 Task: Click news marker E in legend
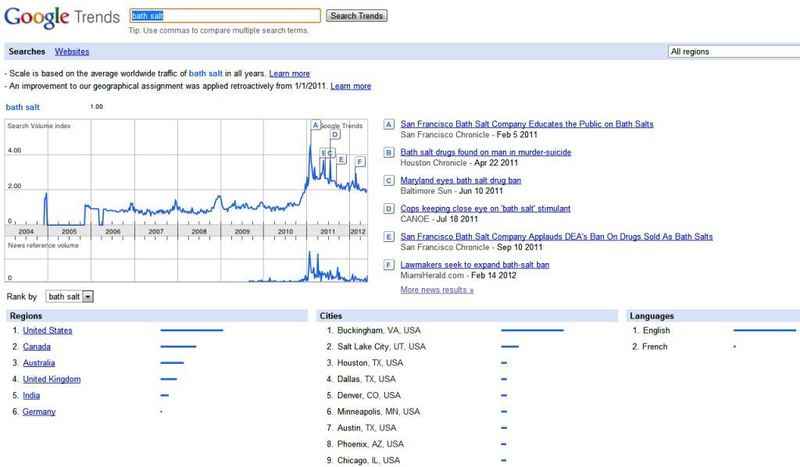tap(389, 236)
